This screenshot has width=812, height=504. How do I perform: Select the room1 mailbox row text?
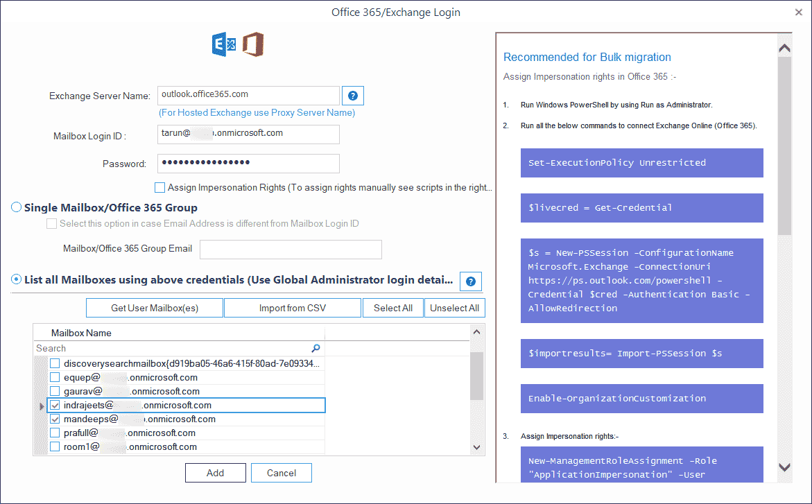coord(130,446)
